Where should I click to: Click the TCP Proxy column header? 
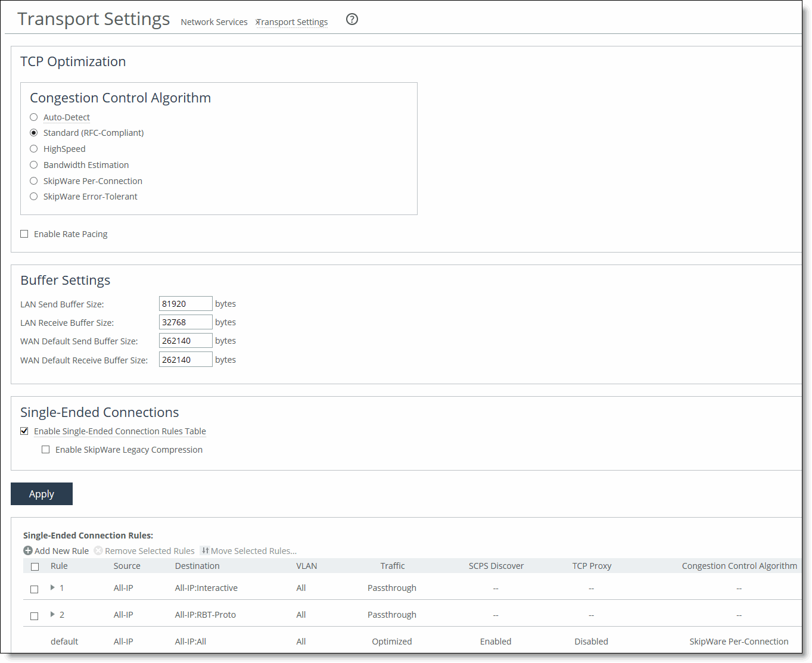coord(592,566)
